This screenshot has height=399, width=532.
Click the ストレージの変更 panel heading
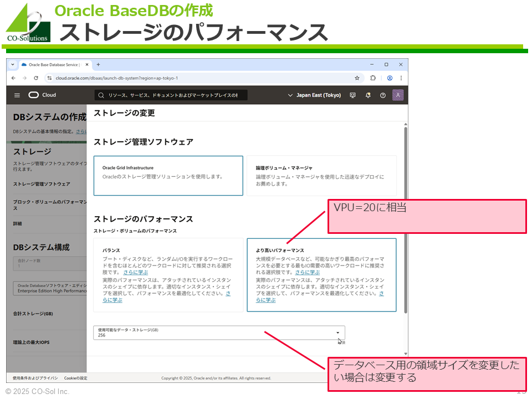click(124, 113)
